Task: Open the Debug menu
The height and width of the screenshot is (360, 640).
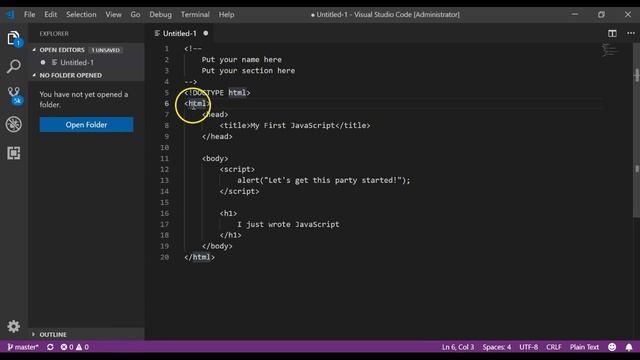Action: (x=160, y=15)
